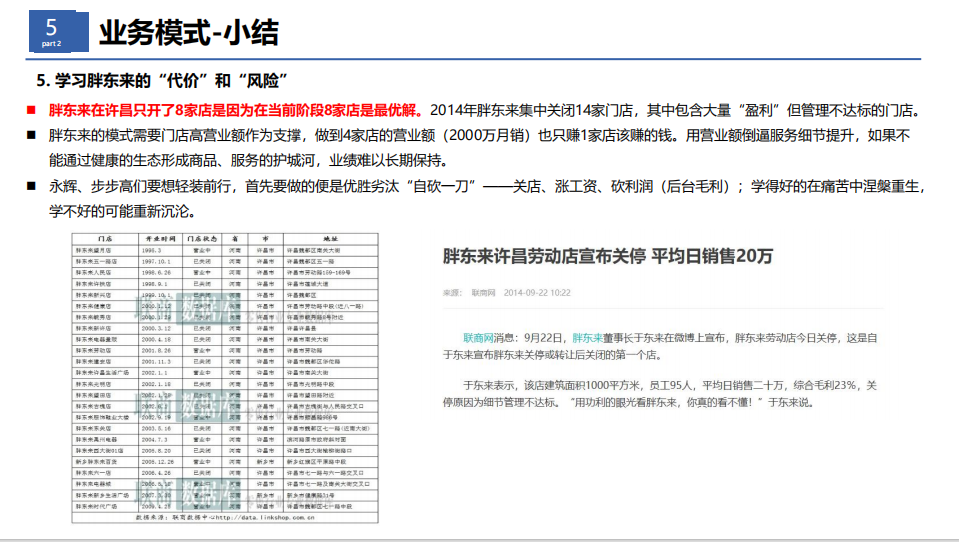Click the 联商网 link in article body

tap(479, 338)
